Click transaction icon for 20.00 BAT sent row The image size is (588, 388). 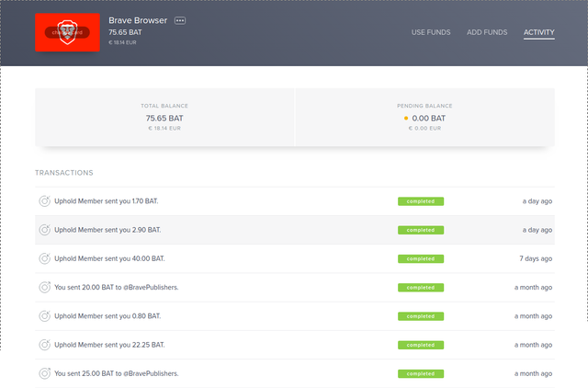click(x=45, y=288)
